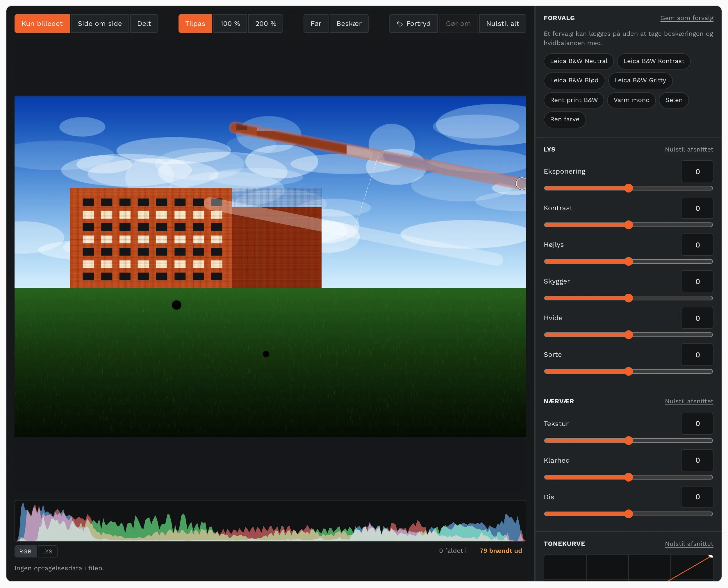Apply the Leica B&W Kontrast preset
The width and height of the screenshot is (728, 588).
(654, 61)
